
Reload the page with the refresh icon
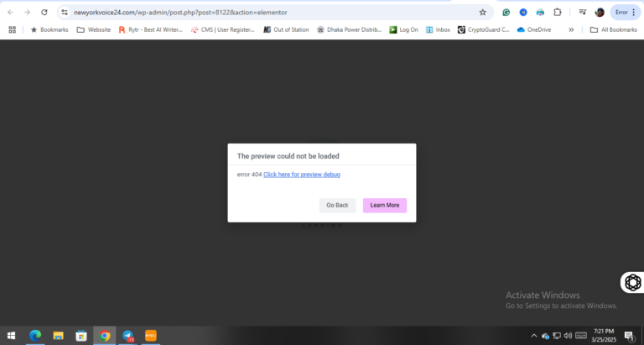tap(44, 13)
